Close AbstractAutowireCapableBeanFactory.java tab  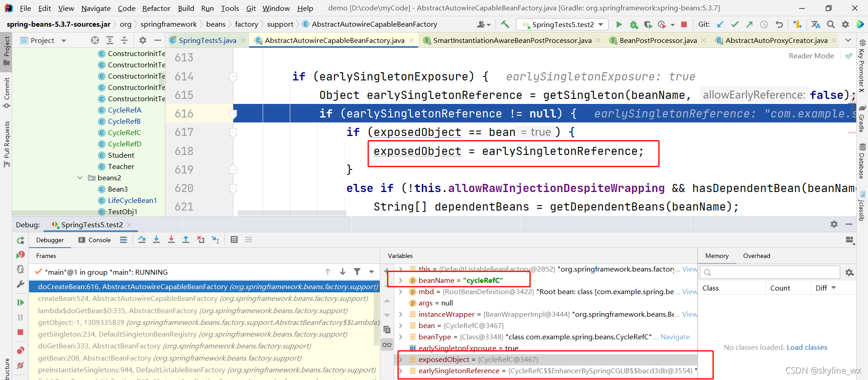coord(411,40)
